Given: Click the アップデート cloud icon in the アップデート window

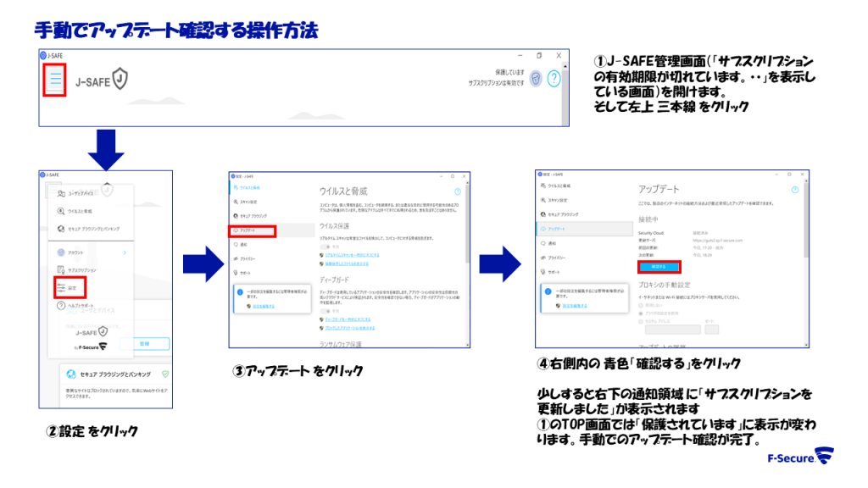Looking at the screenshot, I should [542, 229].
